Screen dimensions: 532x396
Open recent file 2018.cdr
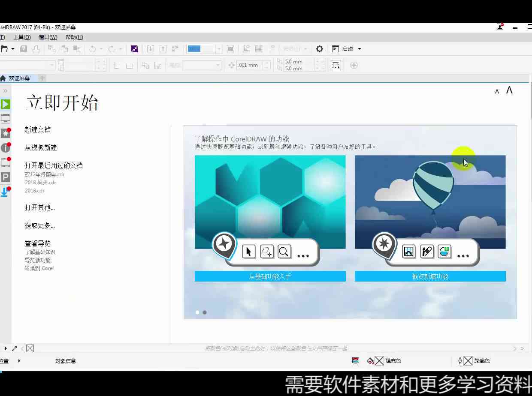pyautogui.click(x=34, y=191)
